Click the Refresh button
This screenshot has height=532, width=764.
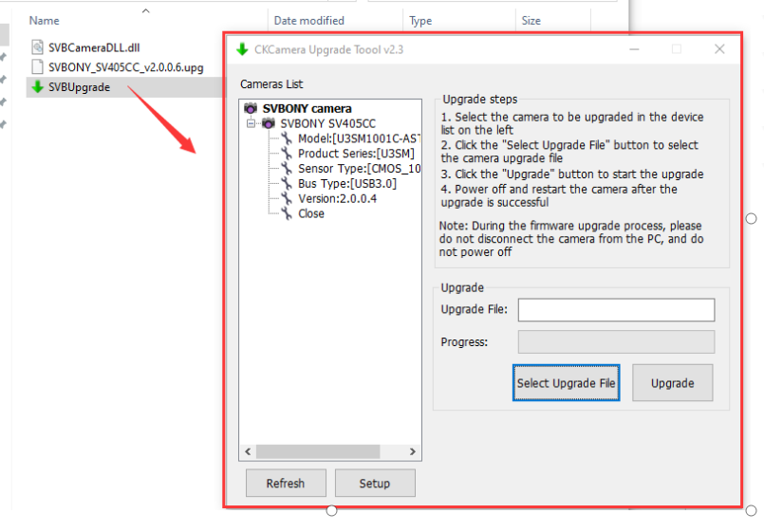coord(286,484)
